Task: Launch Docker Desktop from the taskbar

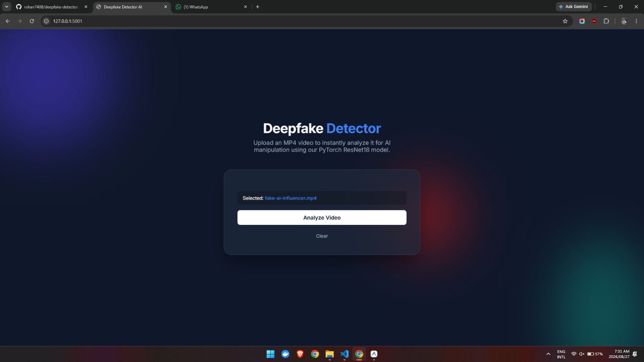Action: pyautogui.click(x=285, y=354)
